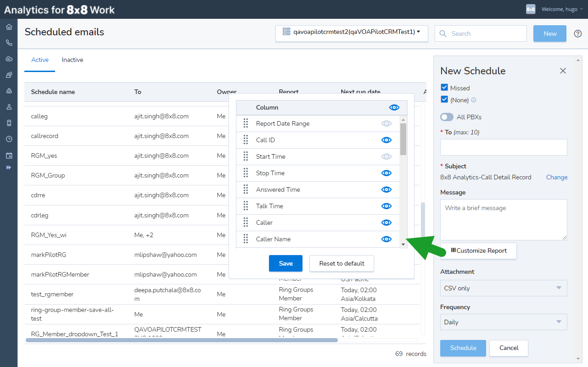Select the Active tab
The width and height of the screenshot is (588, 367).
tap(39, 60)
